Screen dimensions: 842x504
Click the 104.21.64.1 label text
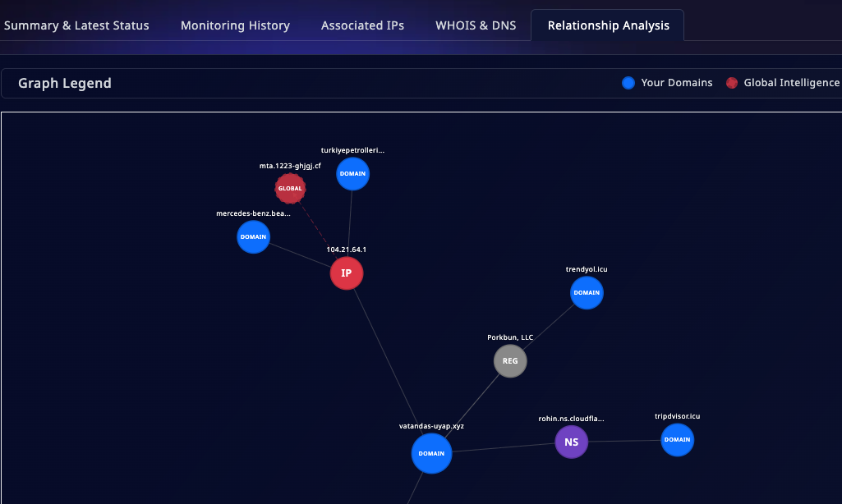click(x=347, y=250)
